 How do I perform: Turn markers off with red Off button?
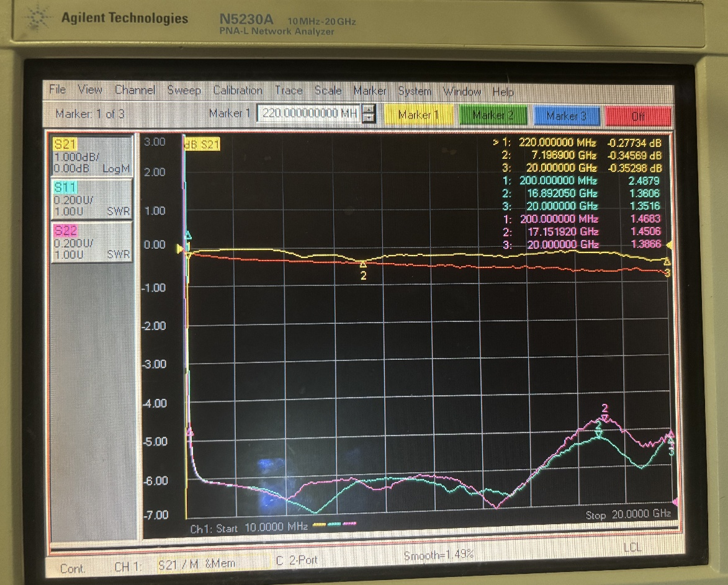pyautogui.click(x=638, y=115)
